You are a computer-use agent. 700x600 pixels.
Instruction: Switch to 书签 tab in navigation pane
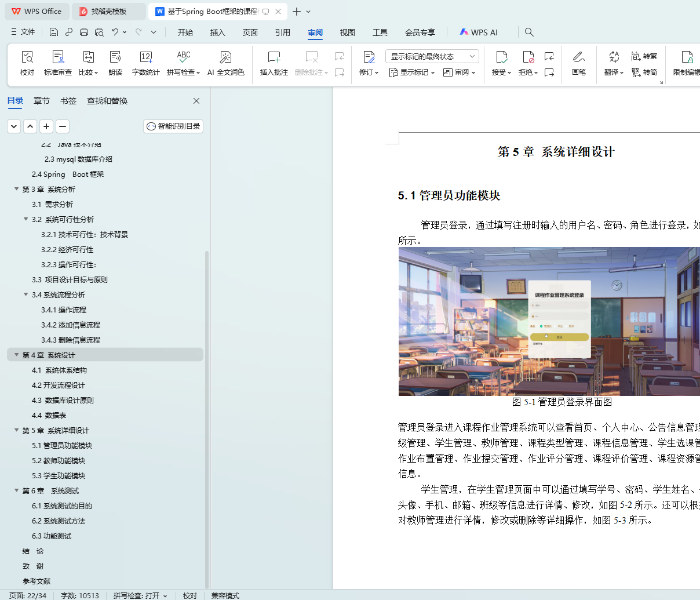68,101
